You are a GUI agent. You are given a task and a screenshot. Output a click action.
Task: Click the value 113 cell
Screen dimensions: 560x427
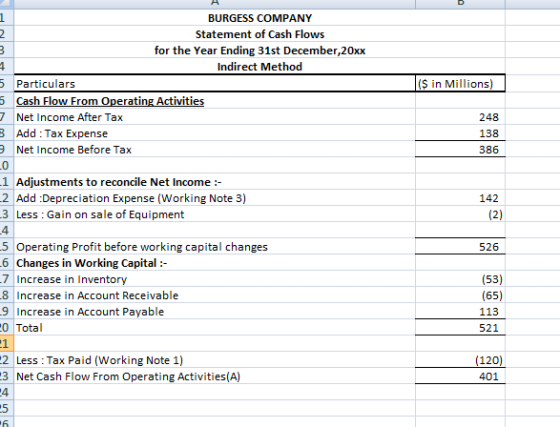(x=460, y=311)
